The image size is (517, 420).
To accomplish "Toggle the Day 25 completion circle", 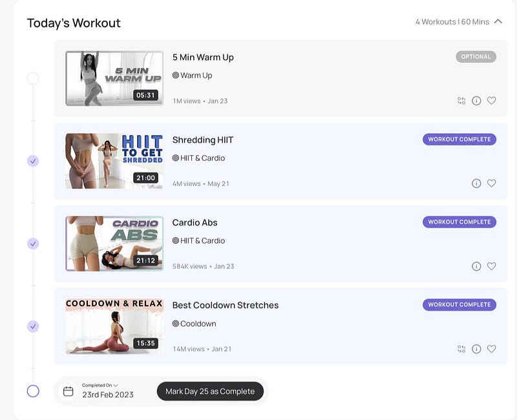I will [x=33, y=391].
